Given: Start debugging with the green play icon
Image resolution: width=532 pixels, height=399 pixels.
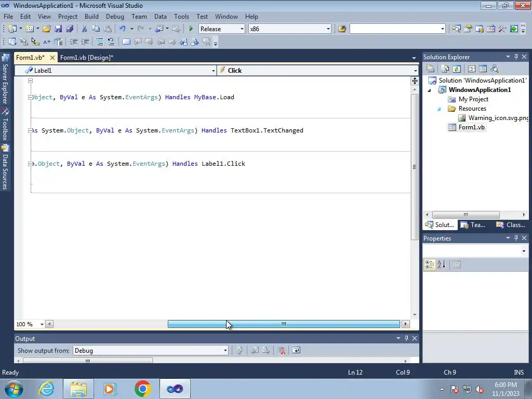Looking at the screenshot, I should [x=191, y=29].
